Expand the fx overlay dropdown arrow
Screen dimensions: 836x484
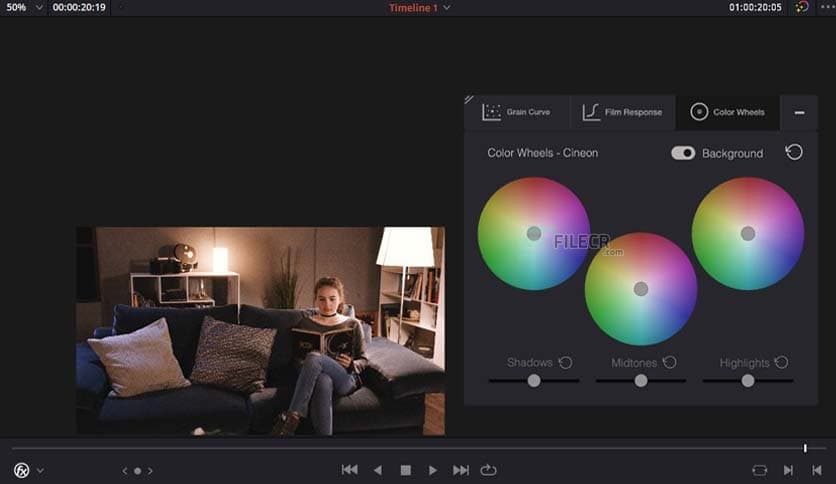click(40, 471)
